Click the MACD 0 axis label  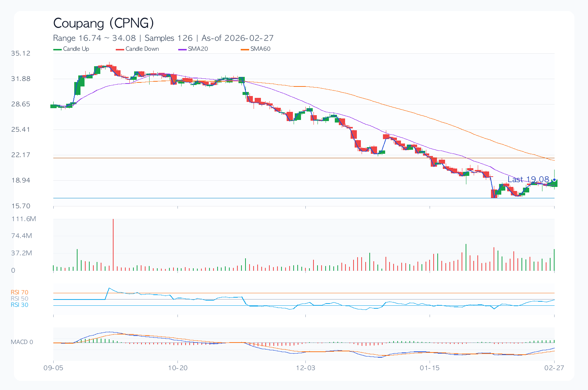point(22,342)
